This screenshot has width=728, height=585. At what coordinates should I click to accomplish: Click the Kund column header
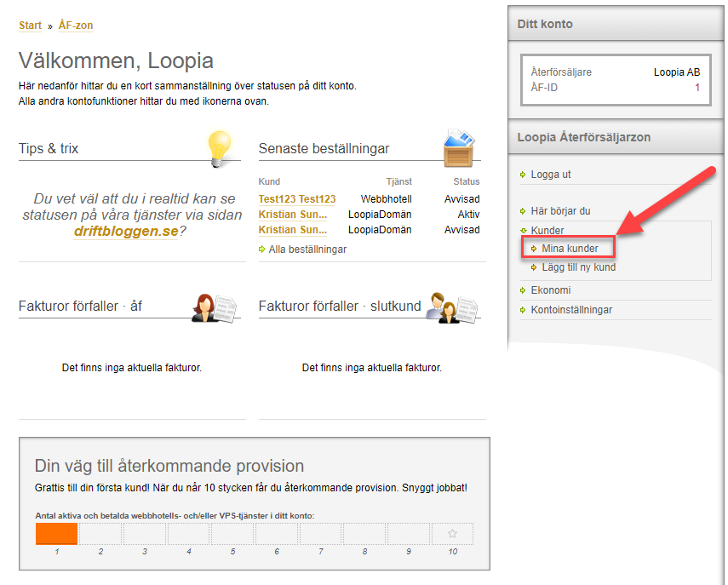tap(269, 181)
